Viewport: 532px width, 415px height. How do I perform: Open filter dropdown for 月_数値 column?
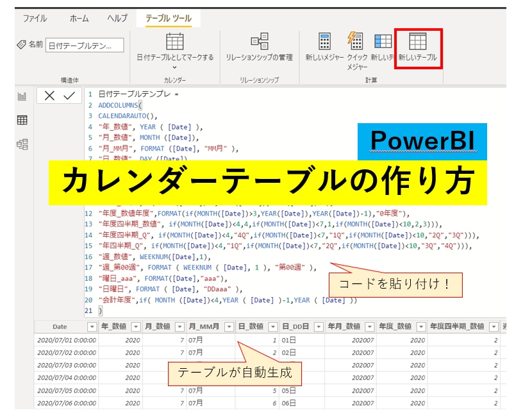(x=179, y=326)
